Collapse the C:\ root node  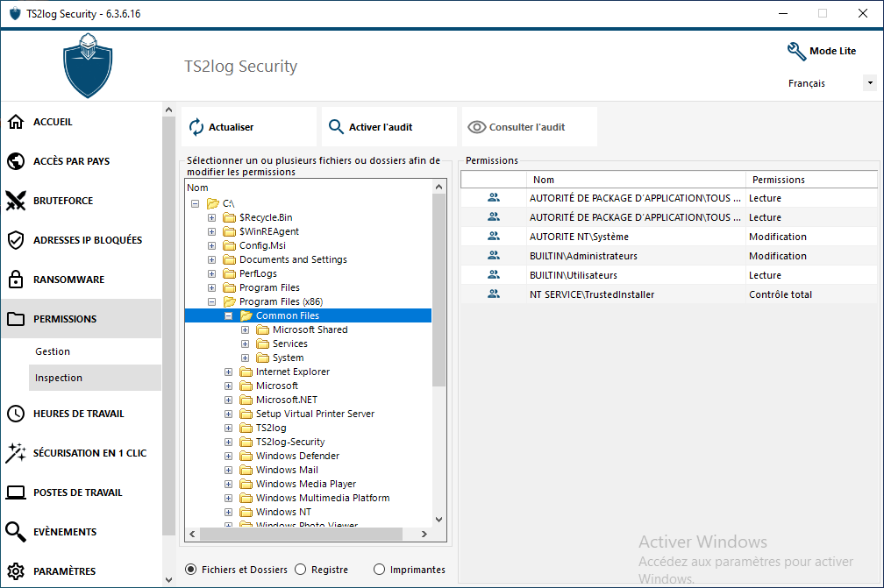[x=195, y=203]
